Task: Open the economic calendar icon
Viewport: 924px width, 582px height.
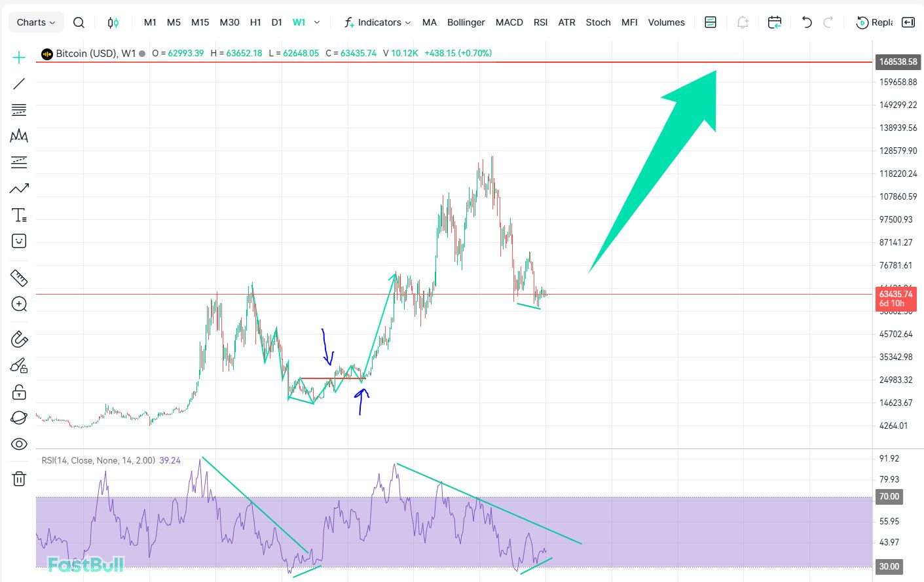Action: [775, 22]
